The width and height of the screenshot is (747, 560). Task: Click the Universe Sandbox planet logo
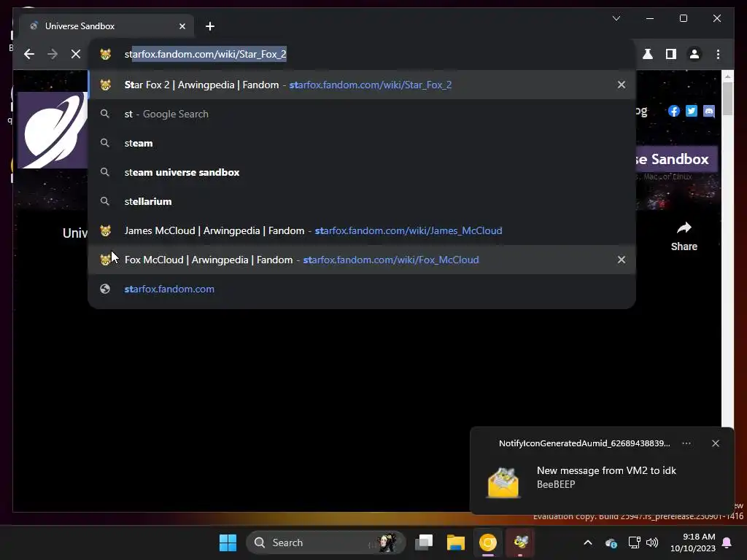coord(53,130)
